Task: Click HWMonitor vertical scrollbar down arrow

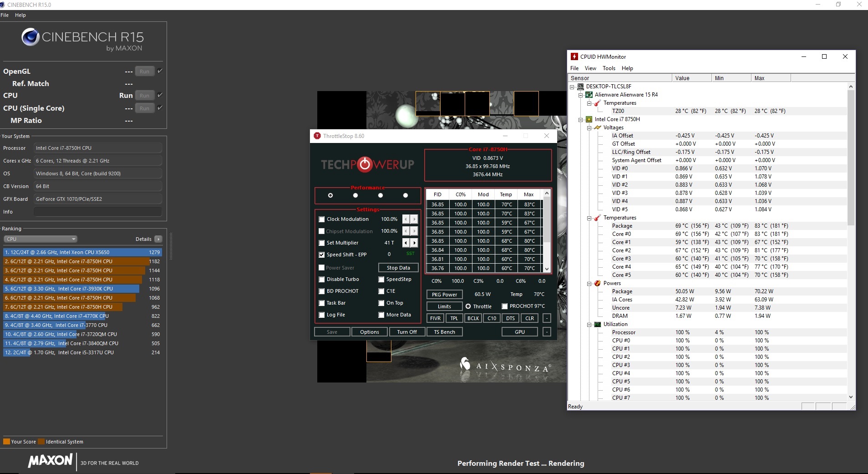Action: 851,397
